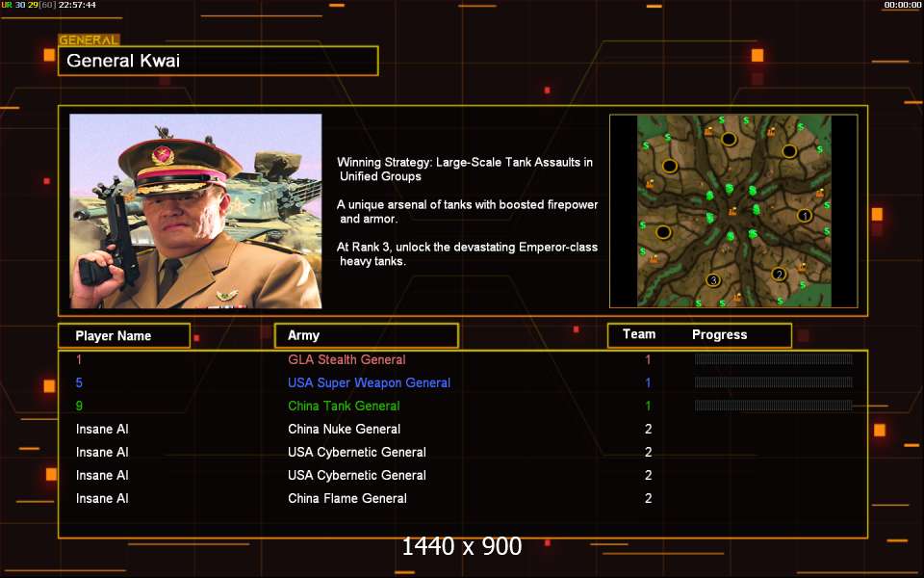Screen dimensions: 924x578
Task: Click the China Tank General row progress bar
Action: tap(773, 406)
